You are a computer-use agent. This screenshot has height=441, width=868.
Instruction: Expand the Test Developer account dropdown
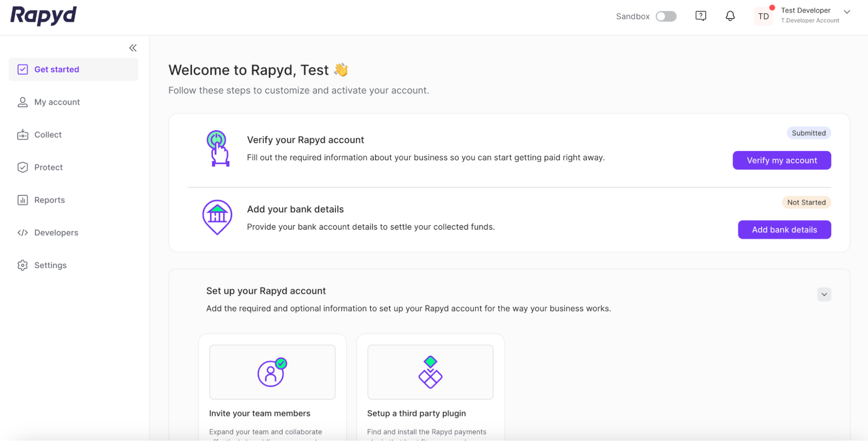(x=846, y=12)
